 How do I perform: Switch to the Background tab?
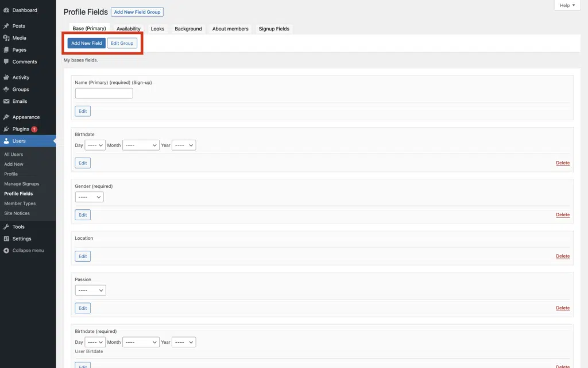point(188,29)
